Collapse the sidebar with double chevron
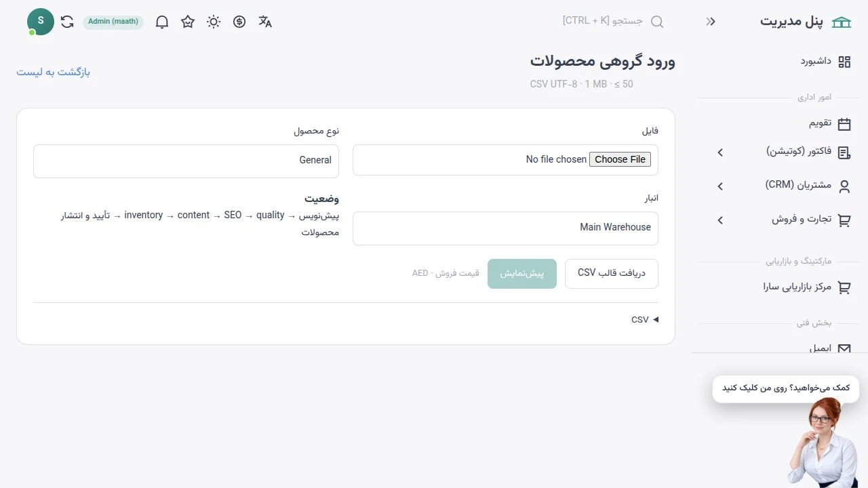Viewport: 868px width, 488px height. pyautogui.click(x=711, y=22)
